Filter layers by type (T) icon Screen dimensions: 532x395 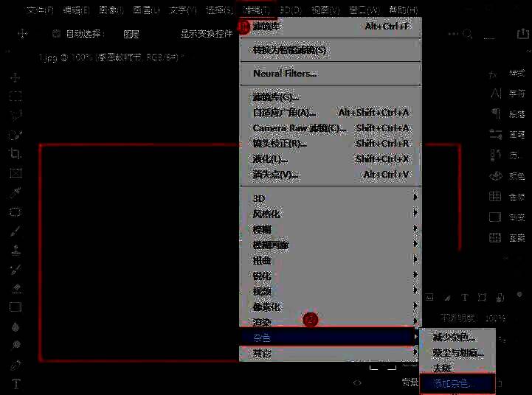465,298
